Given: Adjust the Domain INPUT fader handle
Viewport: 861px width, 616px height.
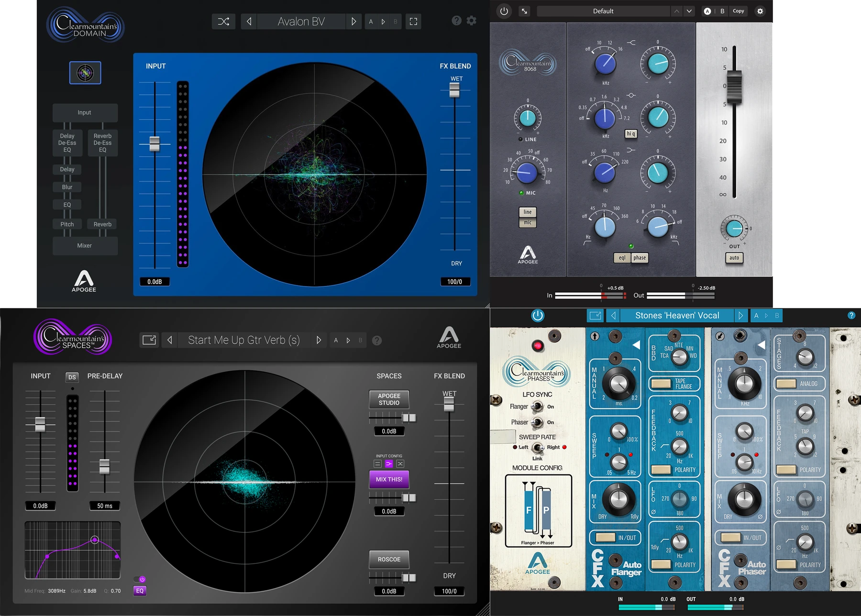Looking at the screenshot, I should [155, 144].
